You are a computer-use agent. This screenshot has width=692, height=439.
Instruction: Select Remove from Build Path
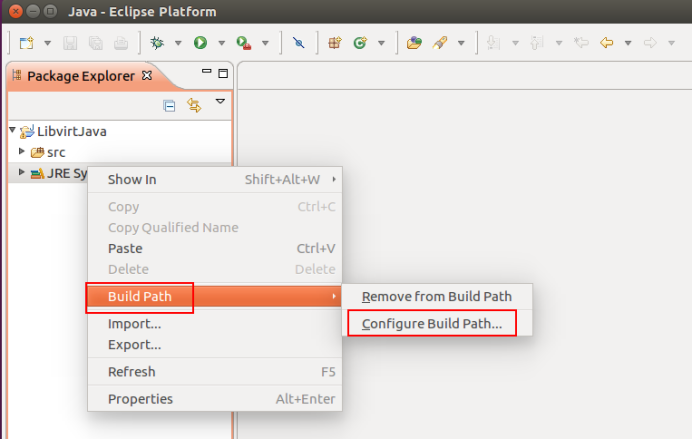click(x=437, y=296)
